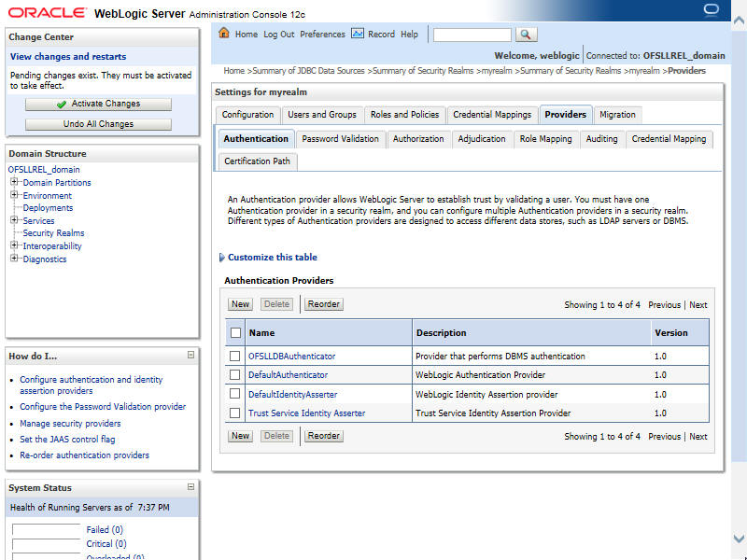The image size is (747, 560).
Task: Click the Activate Changes button
Action: (x=98, y=105)
